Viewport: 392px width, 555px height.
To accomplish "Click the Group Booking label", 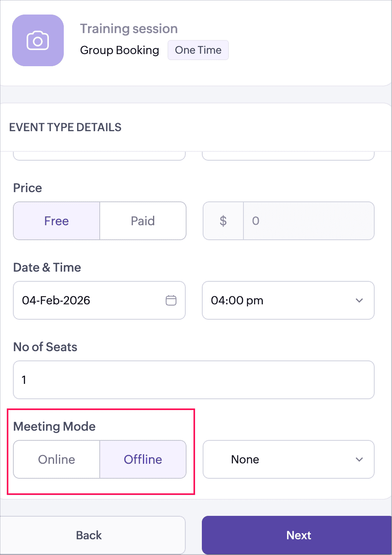I will pyautogui.click(x=119, y=50).
